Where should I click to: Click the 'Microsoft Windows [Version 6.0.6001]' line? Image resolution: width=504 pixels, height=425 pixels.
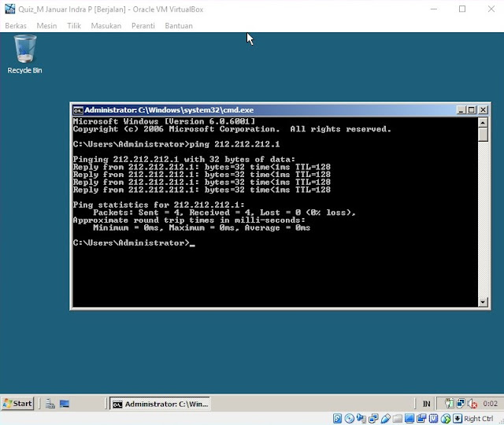(x=164, y=121)
